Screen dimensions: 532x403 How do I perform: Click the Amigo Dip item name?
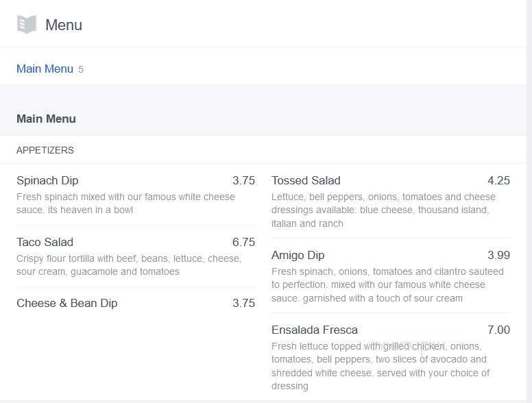pyautogui.click(x=298, y=255)
